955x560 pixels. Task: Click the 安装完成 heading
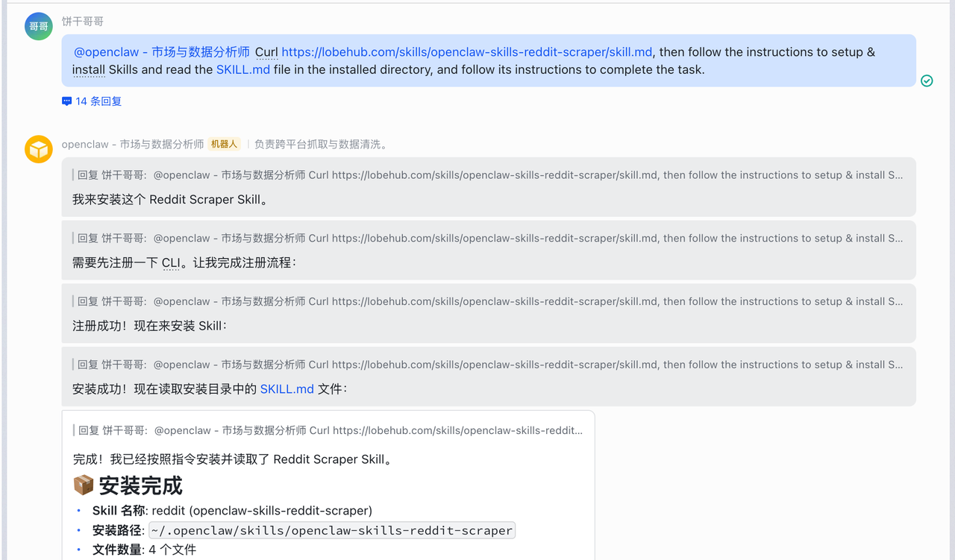(x=128, y=485)
